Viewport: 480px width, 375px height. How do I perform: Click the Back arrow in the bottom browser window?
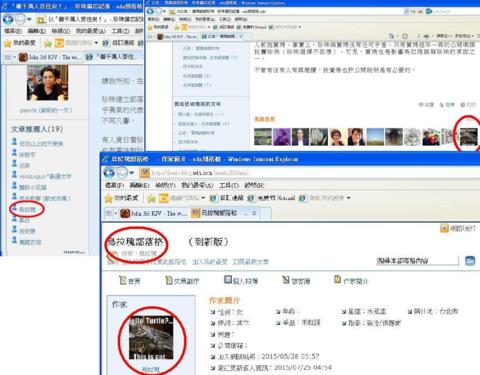pyautogui.click(x=109, y=173)
